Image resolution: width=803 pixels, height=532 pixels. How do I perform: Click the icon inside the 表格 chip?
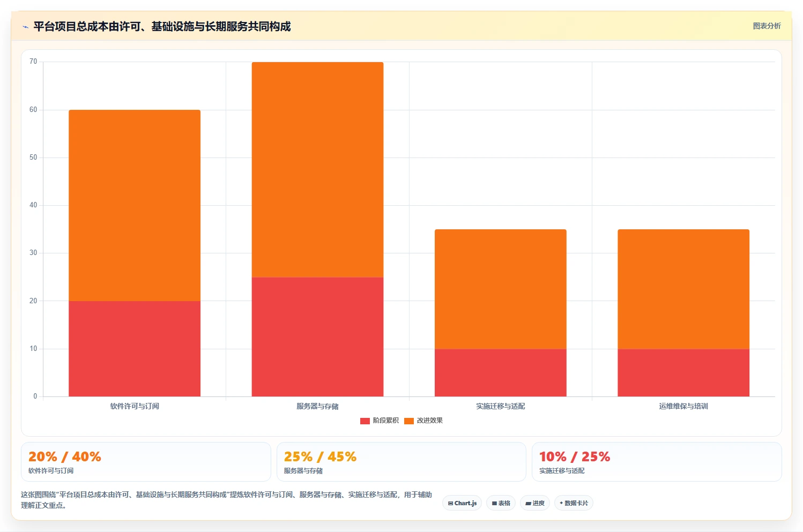(494, 503)
